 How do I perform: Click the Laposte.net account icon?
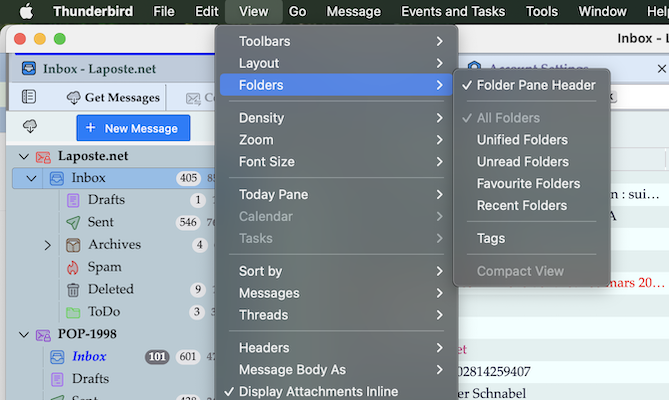pyautogui.click(x=43, y=157)
